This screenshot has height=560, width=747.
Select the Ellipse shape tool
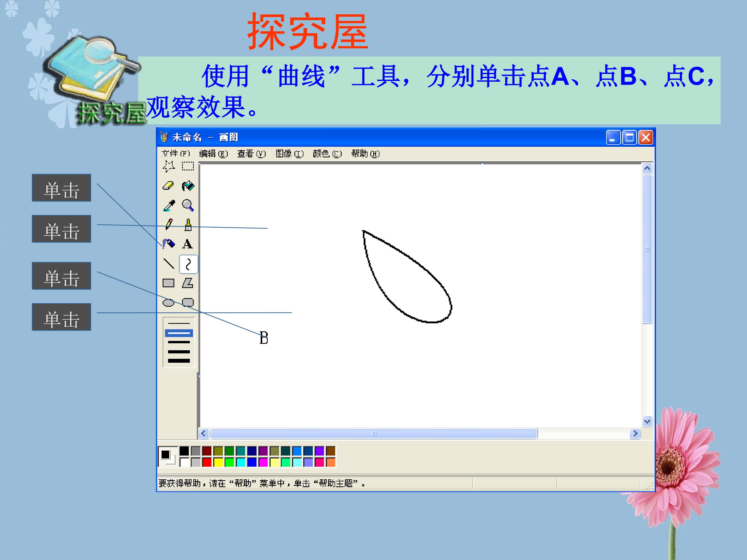pos(169,303)
